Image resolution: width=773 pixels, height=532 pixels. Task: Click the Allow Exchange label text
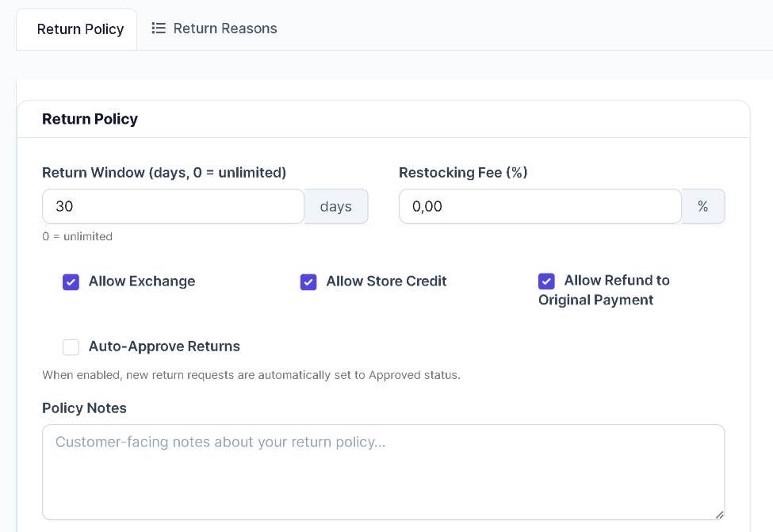tap(142, 281)
